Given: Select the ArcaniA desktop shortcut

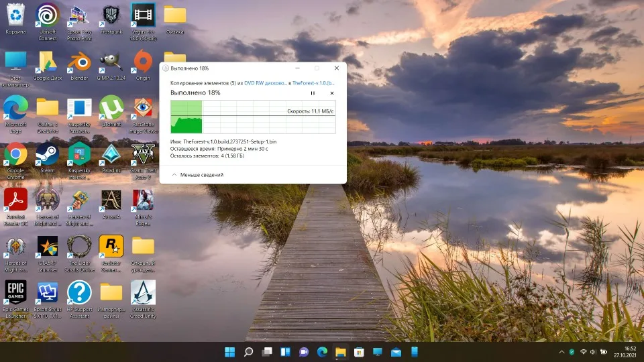Looking at the screenshot, I should click(x=111, y=204).
